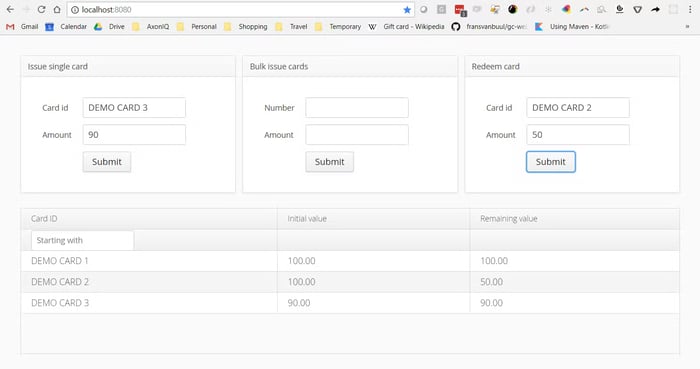Show the hidden bookmarks overflow chevron
700x369 pixels.
click(x=688, y=27)
